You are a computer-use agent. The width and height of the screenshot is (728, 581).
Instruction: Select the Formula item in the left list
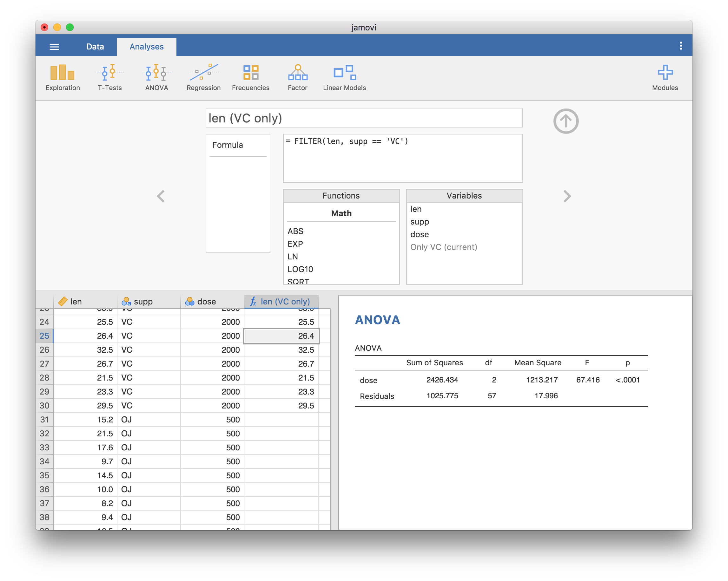238,145
